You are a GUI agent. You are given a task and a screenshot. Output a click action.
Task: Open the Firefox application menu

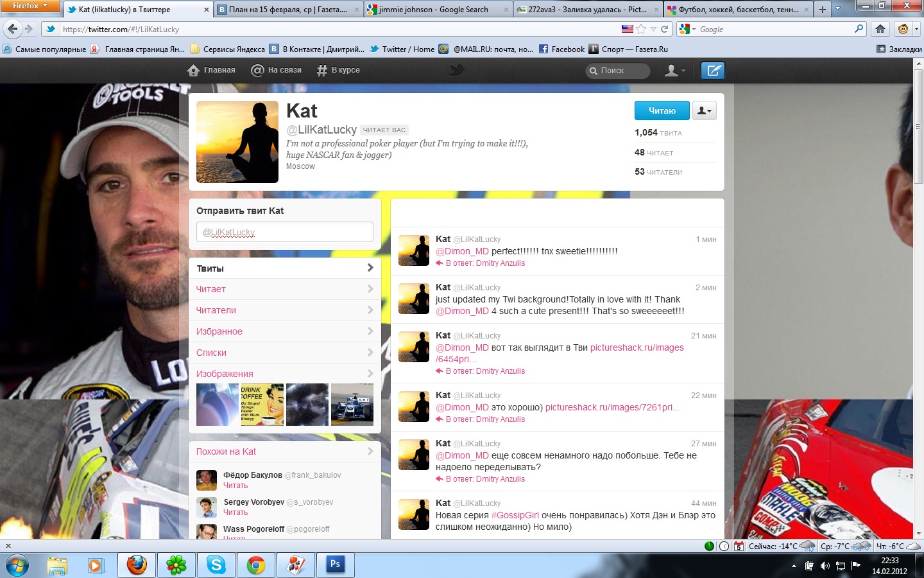(x=30, y=6)
